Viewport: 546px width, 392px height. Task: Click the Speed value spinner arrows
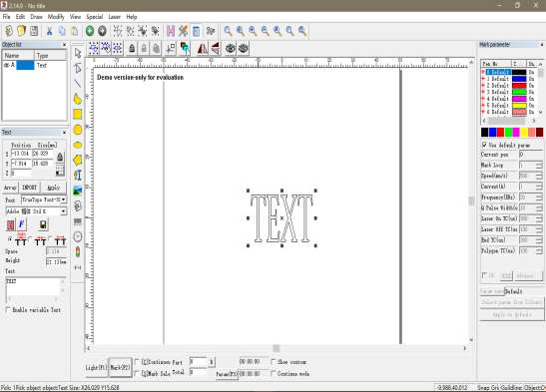pyautogui.click(x=539, y=176)
